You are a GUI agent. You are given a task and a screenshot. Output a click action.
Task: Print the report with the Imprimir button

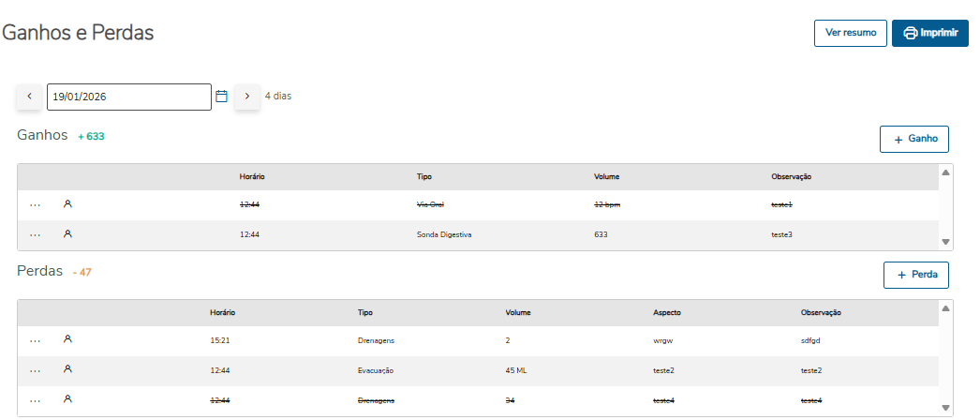click(x=930, y=33)
